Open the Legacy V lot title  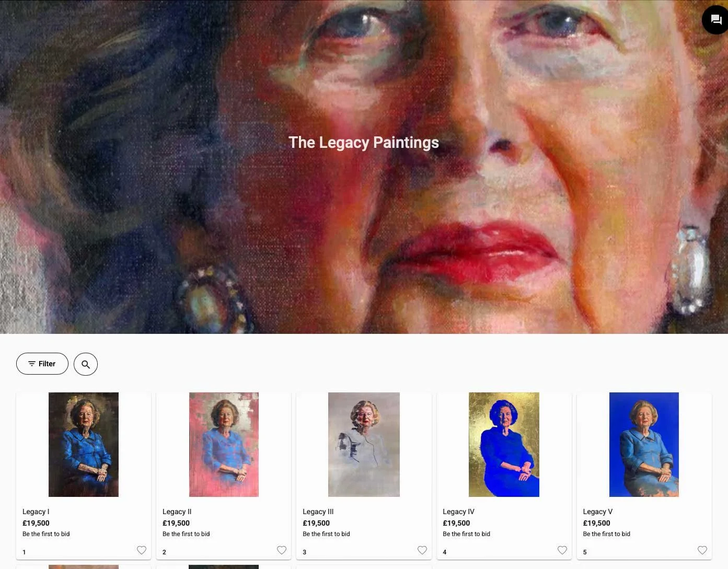coord(598,512)
